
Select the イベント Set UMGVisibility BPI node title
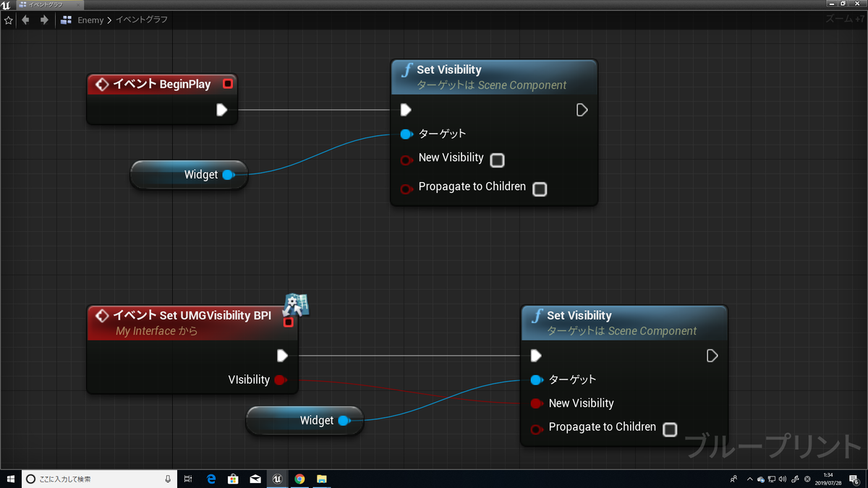click(192, 315)
